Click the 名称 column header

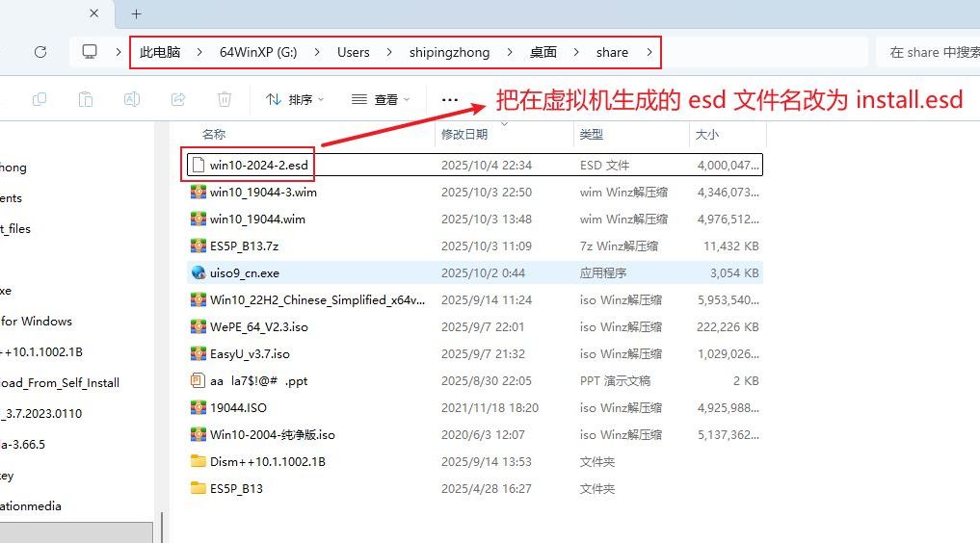point(214,135)
